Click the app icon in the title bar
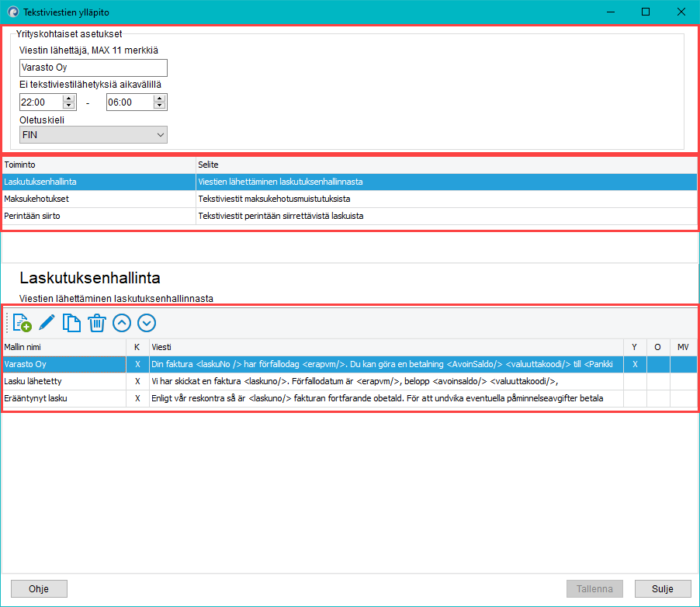The height and width of the screenshot is (607, 700). coord(13,12)
